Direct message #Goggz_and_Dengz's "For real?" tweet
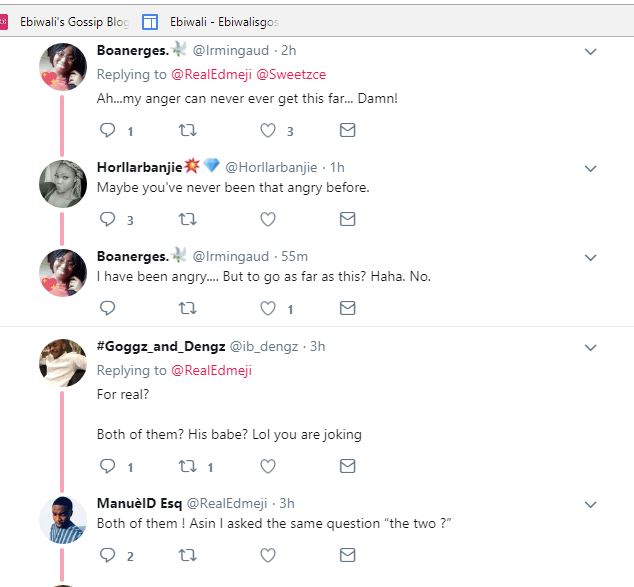This screenshot has height=587, width=634. click(347, 466)
